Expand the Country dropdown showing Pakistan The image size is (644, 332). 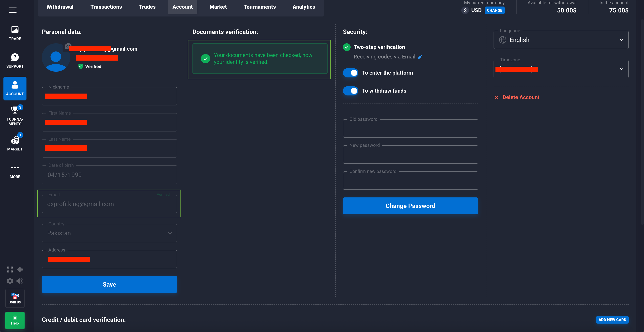109,233
